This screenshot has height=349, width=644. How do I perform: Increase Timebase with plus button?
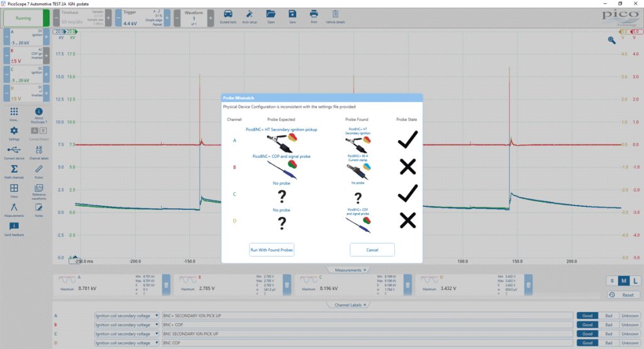point(108,18)
